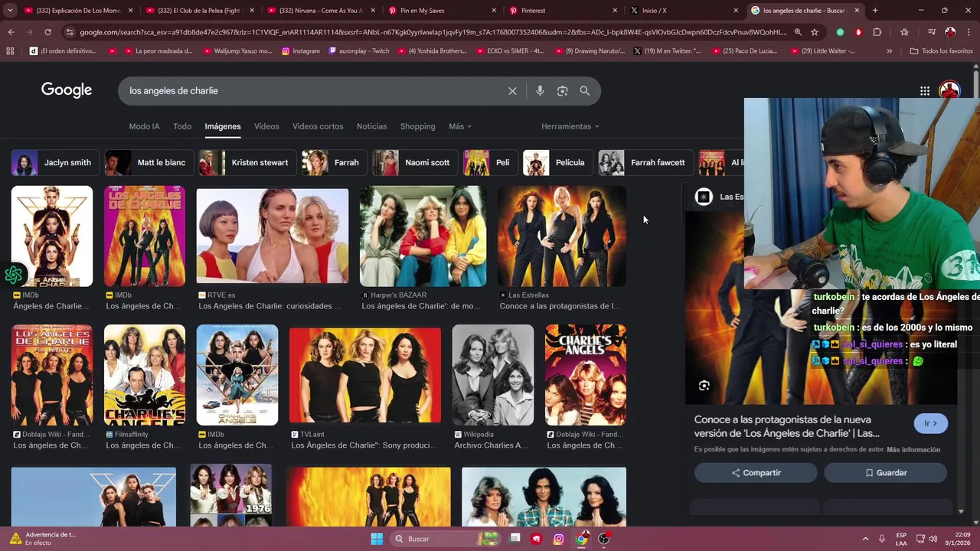Open the volume tray icon
The image size is (980, 551).
pos(933,539)
